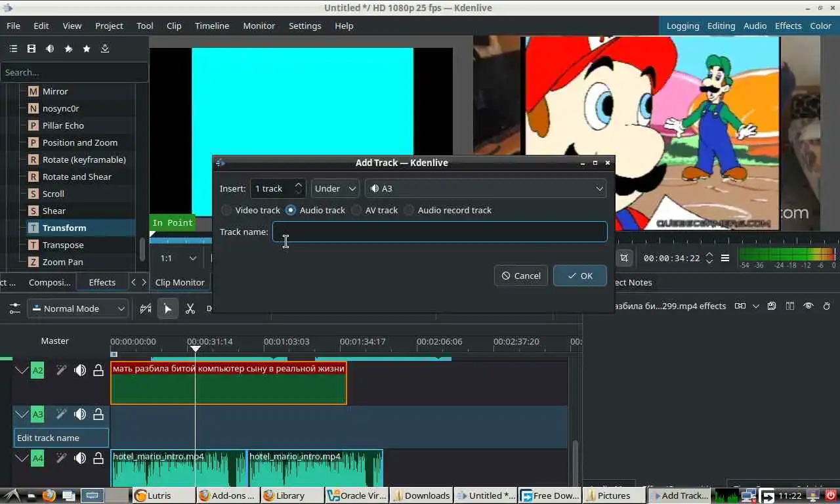Collapse track A2 chevron
The height and width of the screenshot is (504, 840).
[x=22, y=370]
